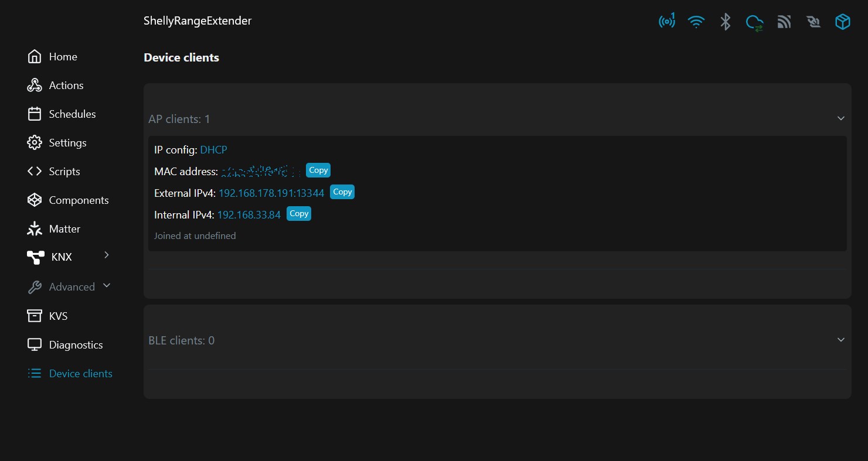
Task: Click the KVS archive box icon
Action: (x=35, y=315)
